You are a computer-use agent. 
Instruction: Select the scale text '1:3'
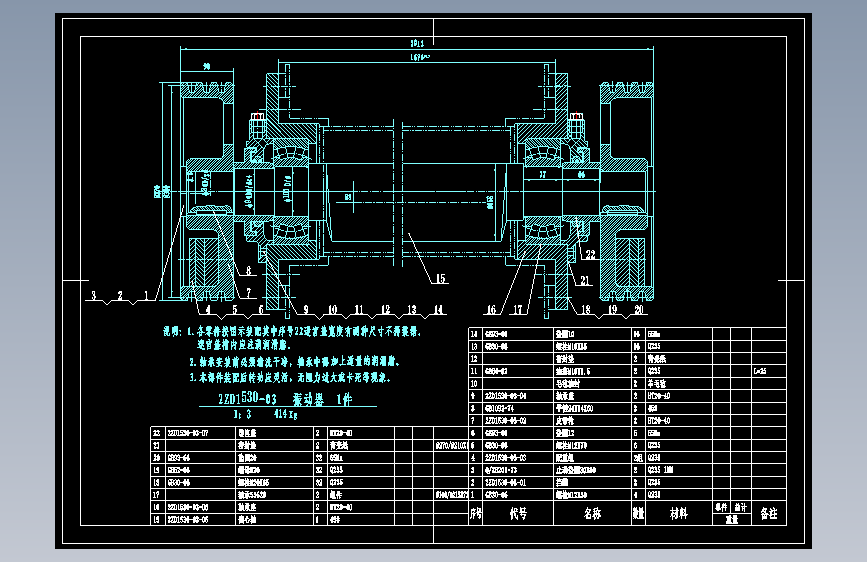pyautogui.click(x=242, y=414)
